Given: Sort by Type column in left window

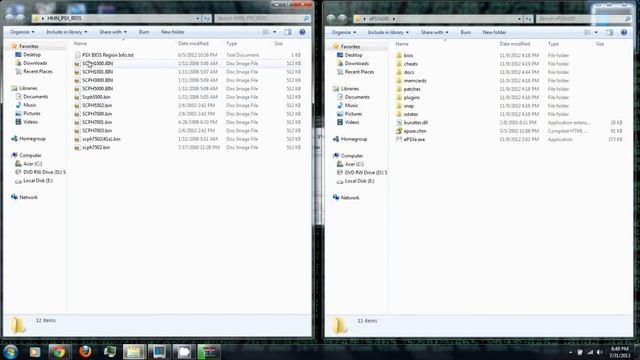Looking at the screenshot, I should (x=231, y=43).
